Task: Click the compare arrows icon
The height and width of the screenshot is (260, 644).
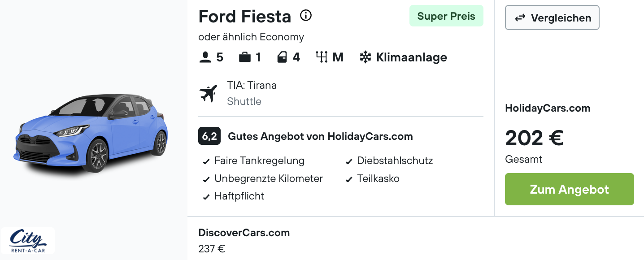Action: tap(520, 18)
